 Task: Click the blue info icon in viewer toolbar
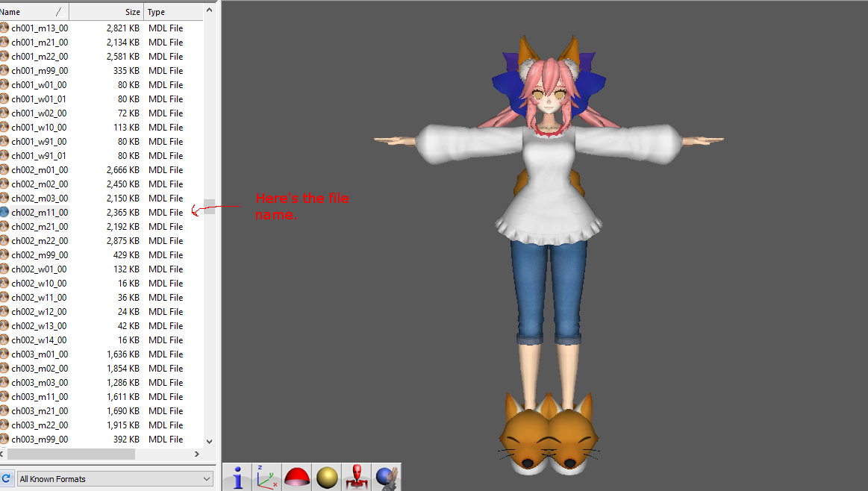pos(238,477)
